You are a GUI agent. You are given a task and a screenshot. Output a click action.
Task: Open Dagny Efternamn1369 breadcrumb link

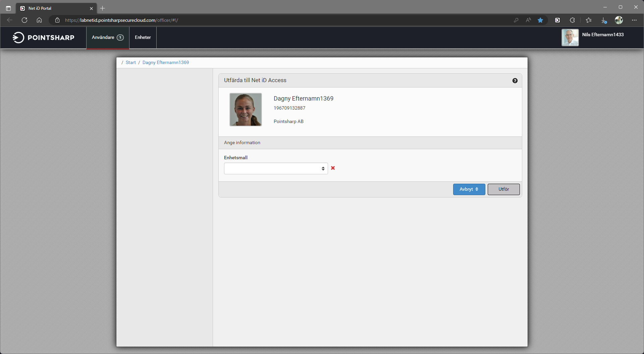pyautogui.click(x=165, y=63)
